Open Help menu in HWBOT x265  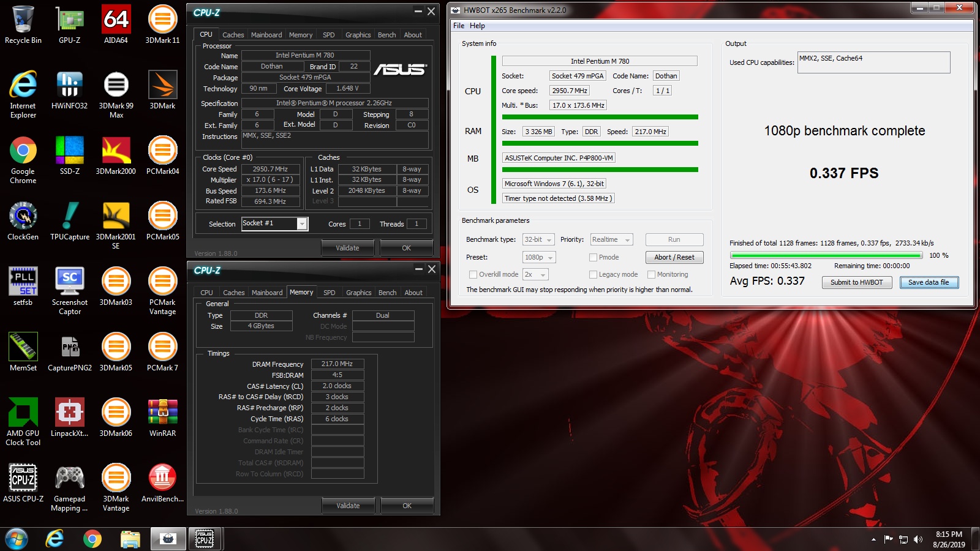(x=477, y=26)
